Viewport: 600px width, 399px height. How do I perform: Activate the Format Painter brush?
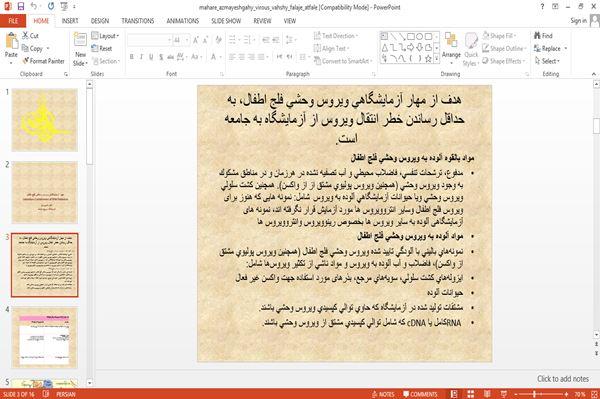point(26,61)
